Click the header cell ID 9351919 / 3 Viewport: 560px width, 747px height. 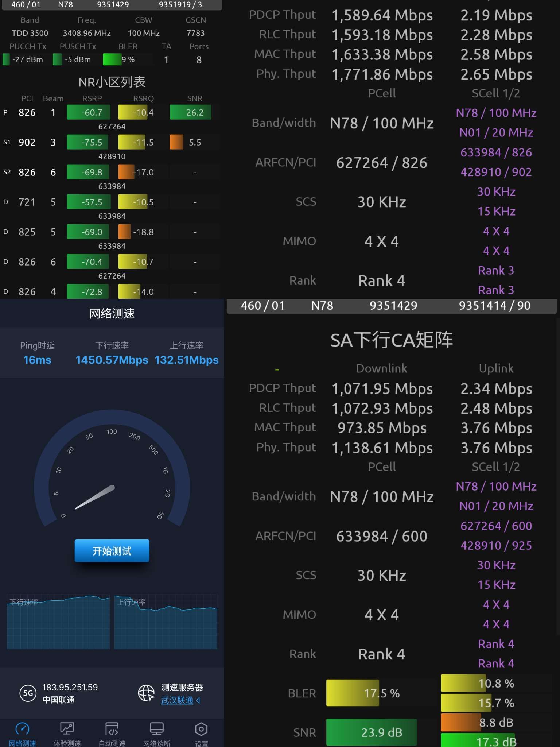click(x=180, y=5)
